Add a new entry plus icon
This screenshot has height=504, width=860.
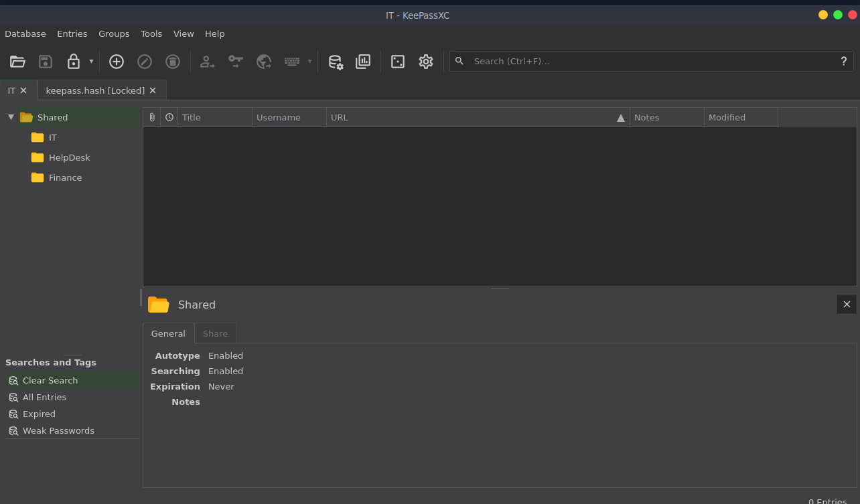117,62
